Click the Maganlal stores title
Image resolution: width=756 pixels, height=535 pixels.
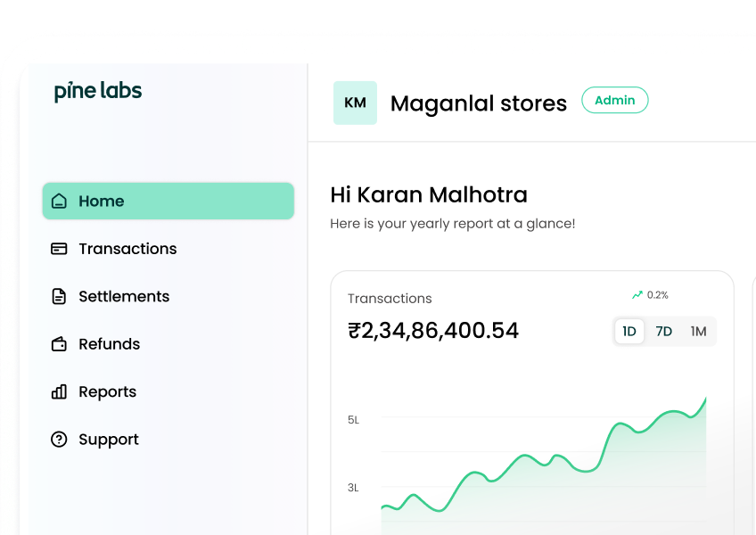pos(478,103)
